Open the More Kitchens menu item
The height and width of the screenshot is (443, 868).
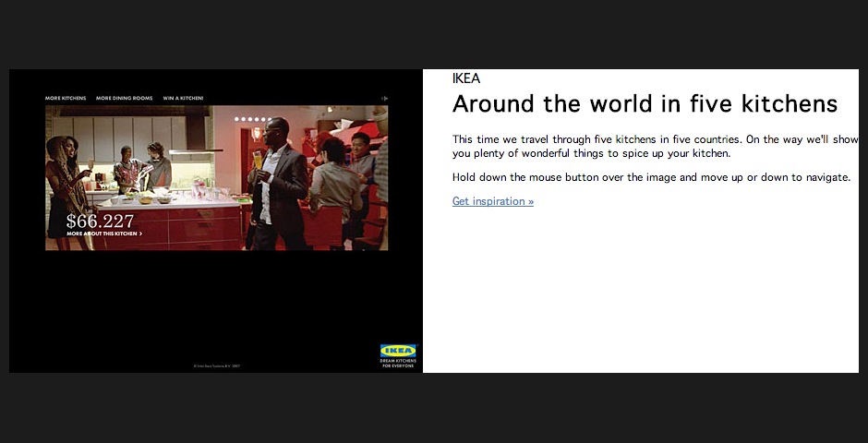[x=66, y=99]
